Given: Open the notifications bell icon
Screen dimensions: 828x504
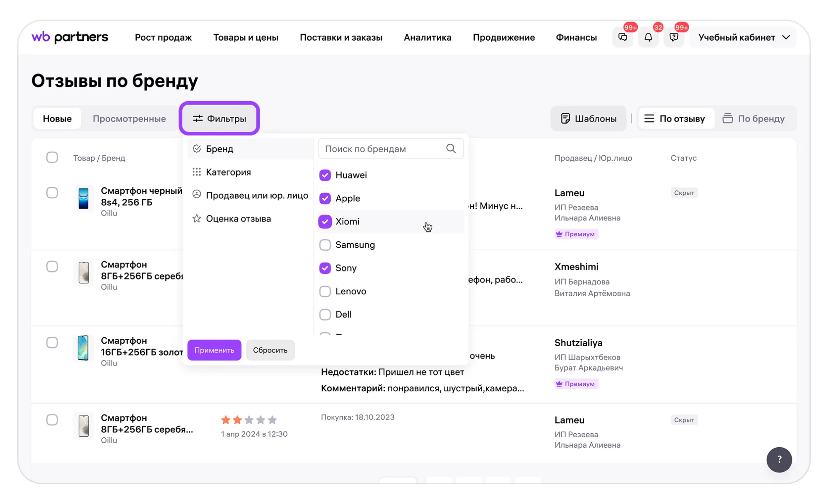Looking at the screenshot, I should click(x=648, y=37).
